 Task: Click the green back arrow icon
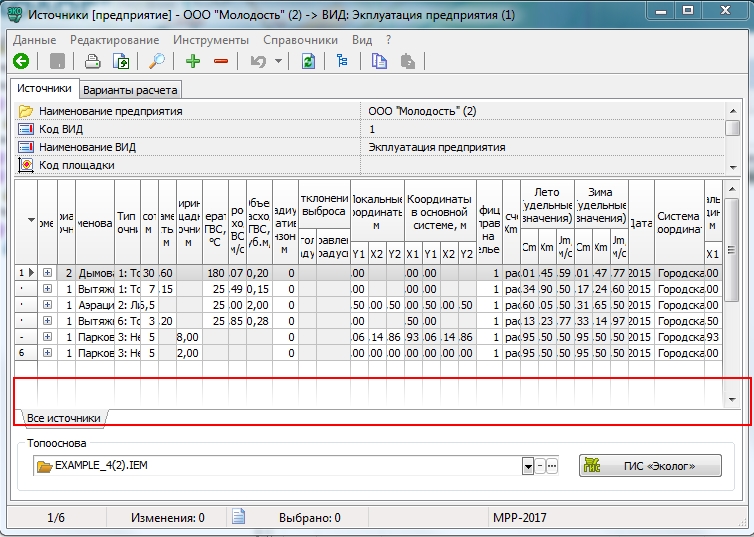pyautogui.click(x=21, y=61)
